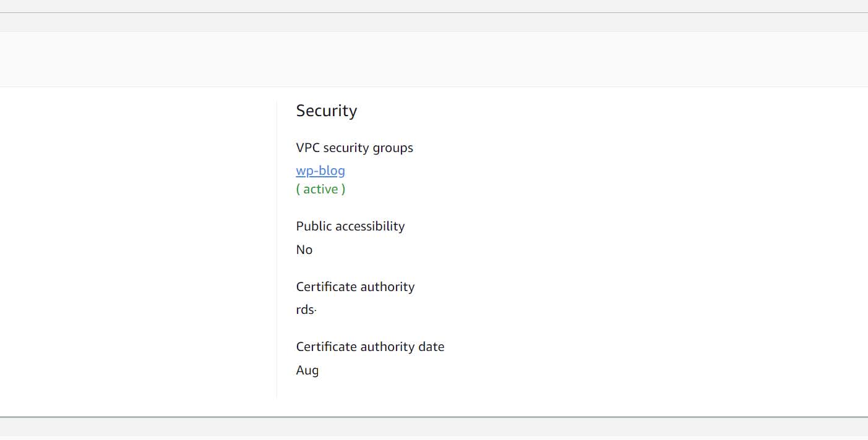The width and height of the screenshot is (868, 440).
Task: Click the green ( active ) status text
Action: click(320, 189)
